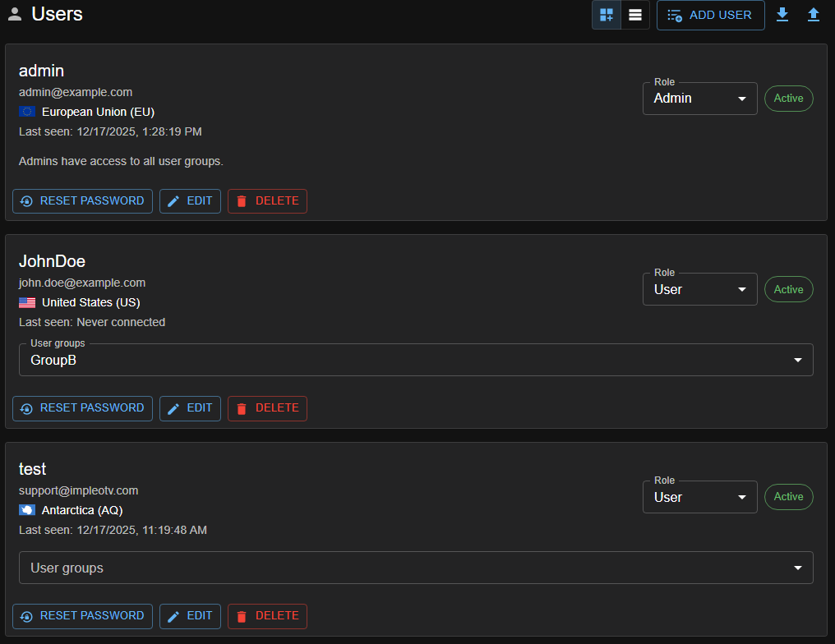Click the Antarctica flag on test's card
The image size is (835, 644).
coord(27,509)
